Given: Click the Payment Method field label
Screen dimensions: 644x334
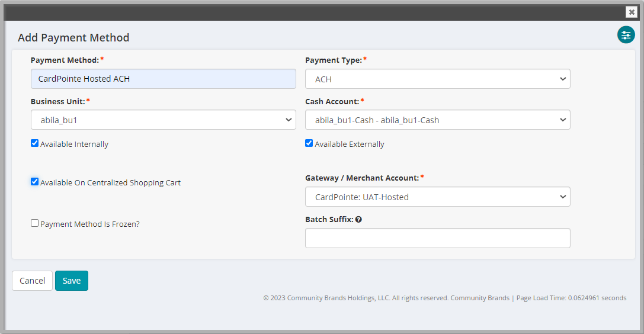Looking at the screenshot, I should (x=65, y=60).
